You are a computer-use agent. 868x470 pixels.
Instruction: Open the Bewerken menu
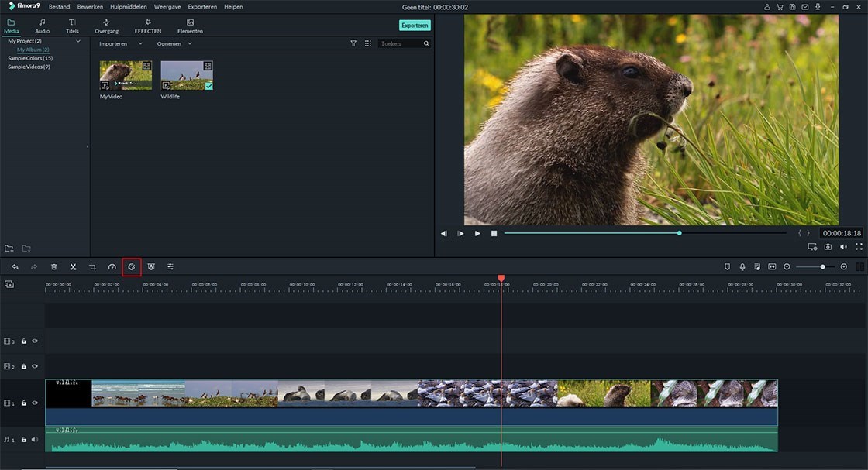point(90,7)
